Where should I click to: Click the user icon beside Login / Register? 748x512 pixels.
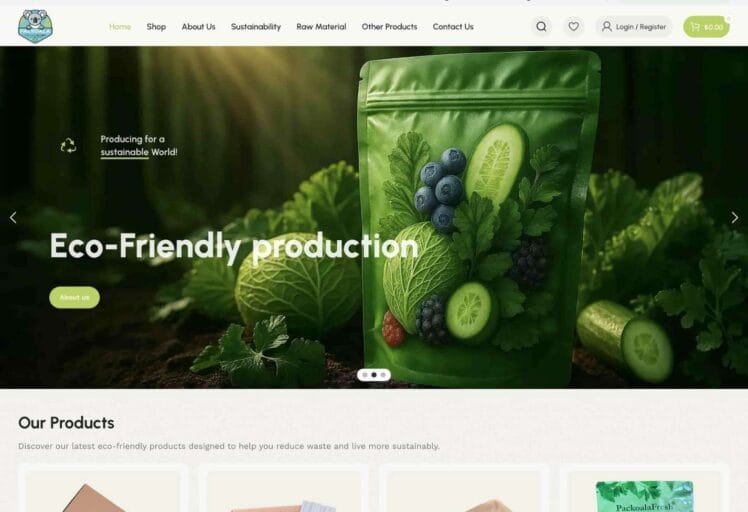606,26
